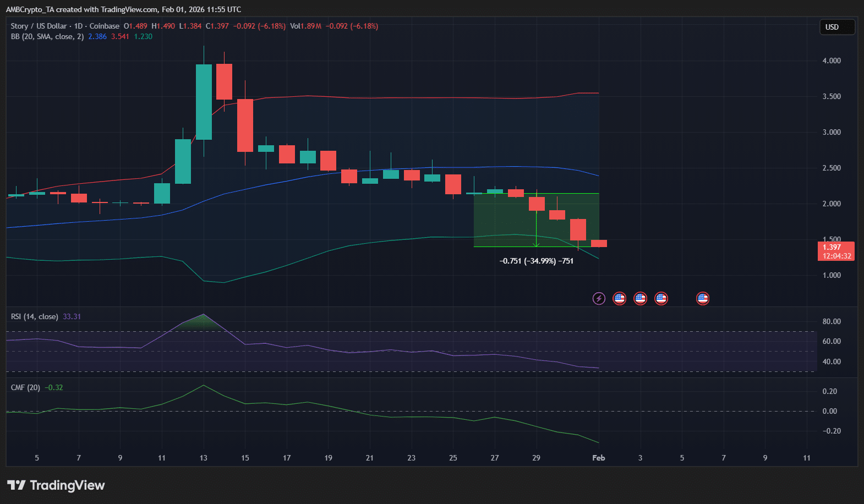
Task: Click the BB middle band value 2.386
Action: tap(97, 36)
